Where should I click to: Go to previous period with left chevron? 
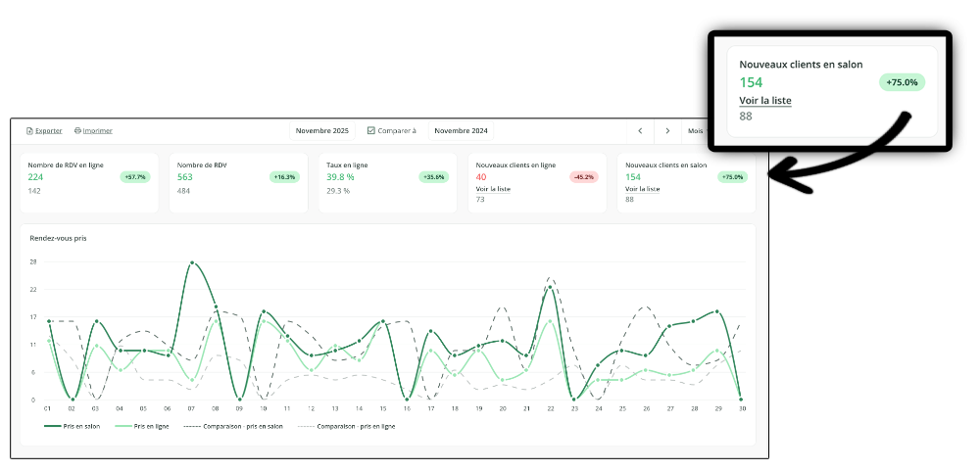point(640,130)
